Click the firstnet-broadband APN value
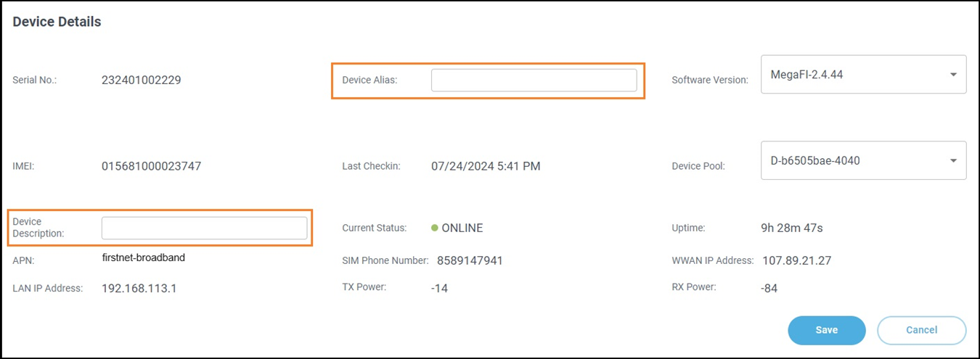 (144, 257)
